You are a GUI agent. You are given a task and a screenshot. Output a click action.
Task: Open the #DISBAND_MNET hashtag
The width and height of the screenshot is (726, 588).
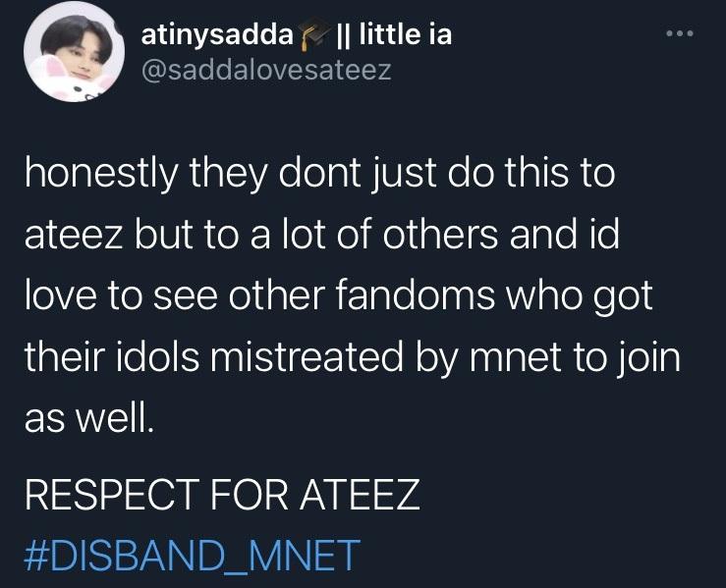pos(192,555)
